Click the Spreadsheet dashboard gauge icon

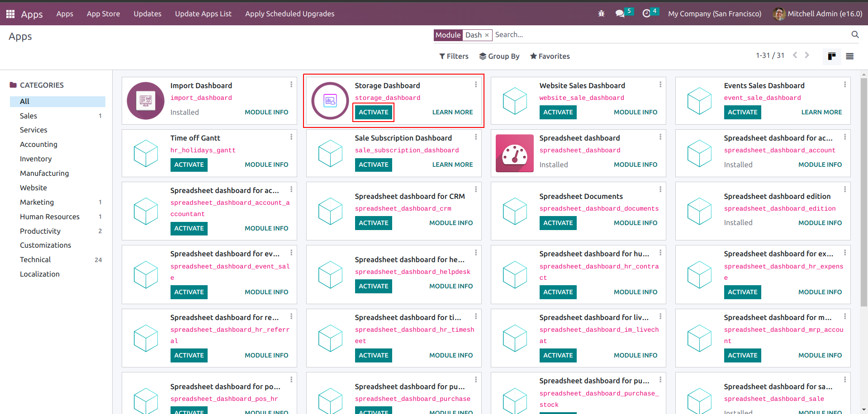(x=514, y=153)
